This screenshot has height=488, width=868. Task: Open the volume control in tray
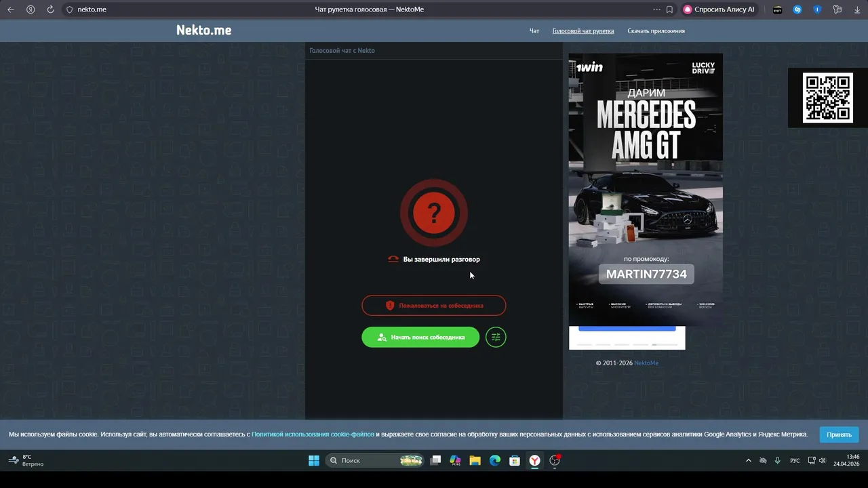823,460
